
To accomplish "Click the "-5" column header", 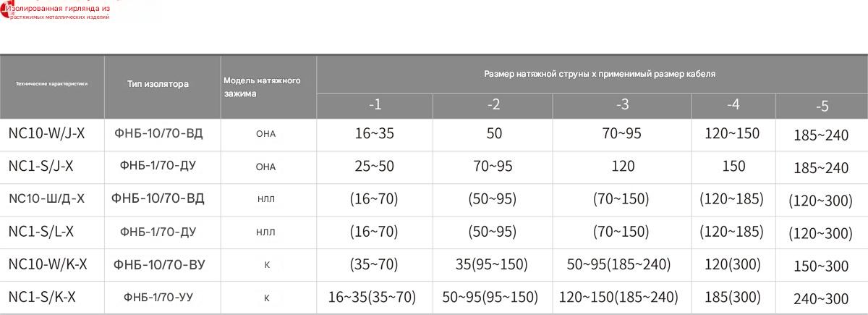I will pyautogui.click(x=822, y=106).
